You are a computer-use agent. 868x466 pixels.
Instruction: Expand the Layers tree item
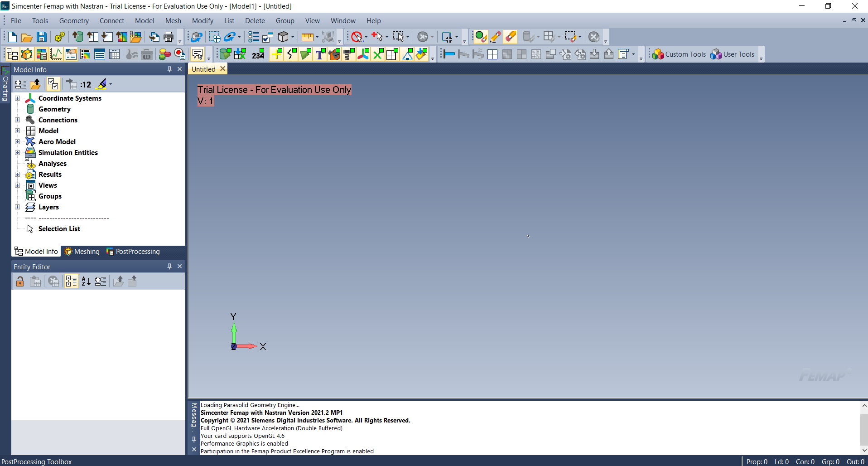coord(17,207)
